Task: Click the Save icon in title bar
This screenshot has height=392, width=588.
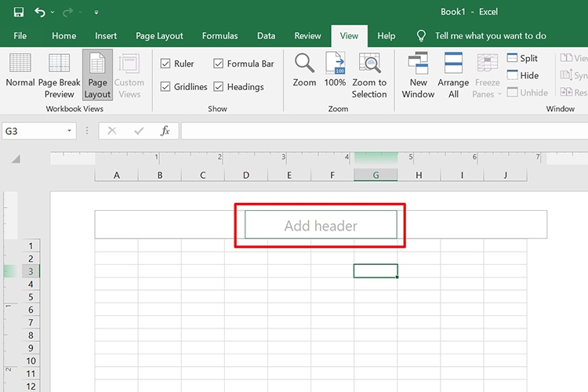Action: point(18,13)
